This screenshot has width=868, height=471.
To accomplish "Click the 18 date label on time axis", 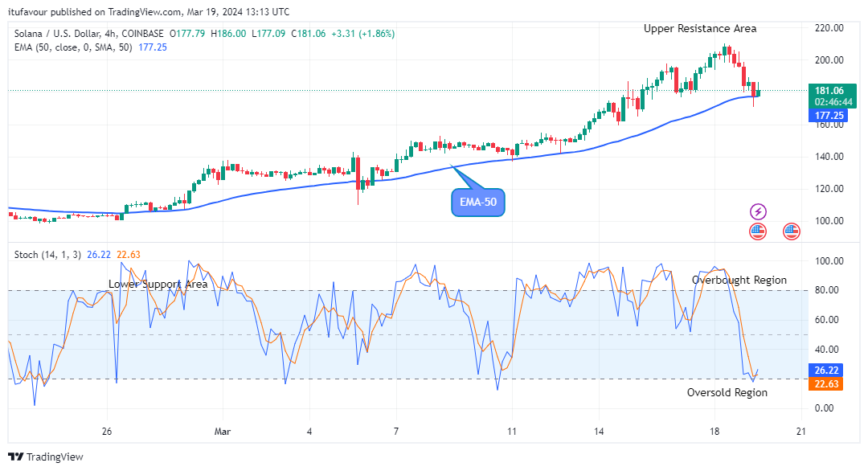I will (714, 431).
